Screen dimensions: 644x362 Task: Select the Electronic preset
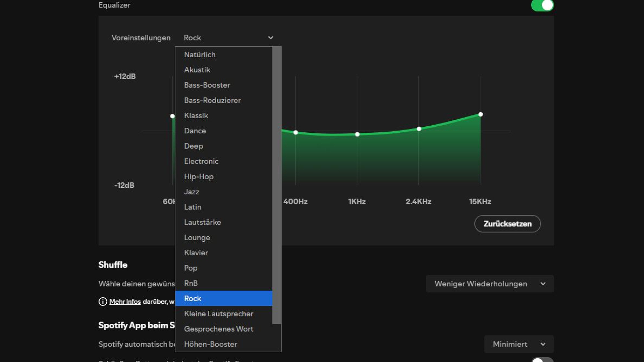point(201,161)
